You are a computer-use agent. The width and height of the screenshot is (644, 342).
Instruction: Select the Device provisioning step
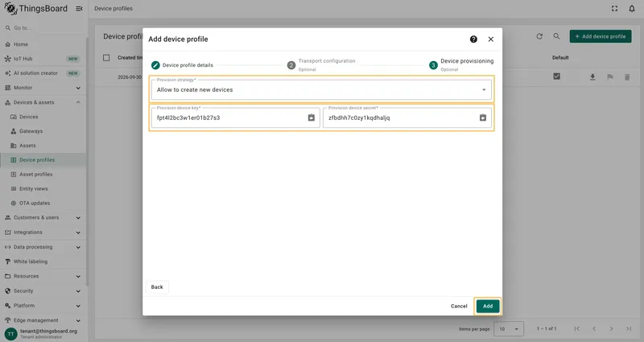pyautogui.click(x=461, y=65)
